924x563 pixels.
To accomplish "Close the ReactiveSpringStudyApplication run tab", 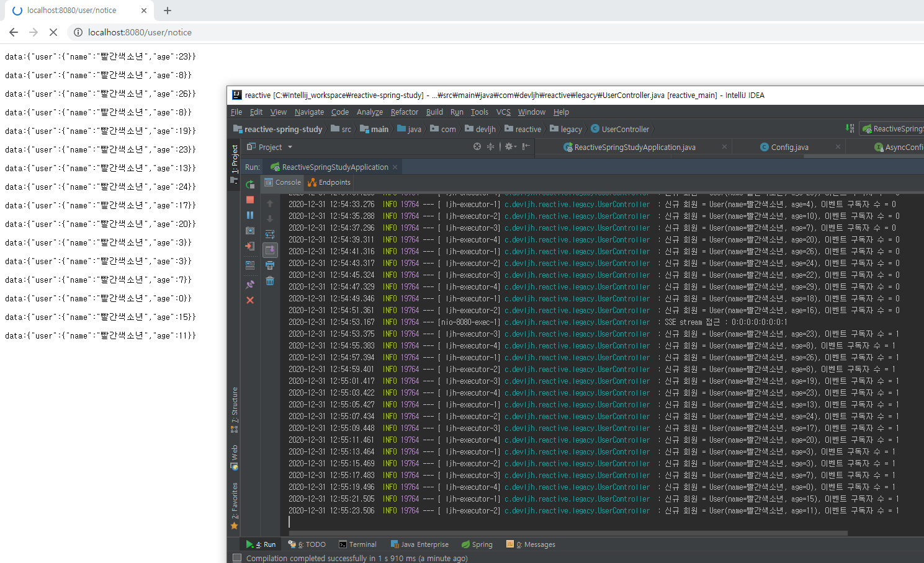I will [x=395, y=167].
